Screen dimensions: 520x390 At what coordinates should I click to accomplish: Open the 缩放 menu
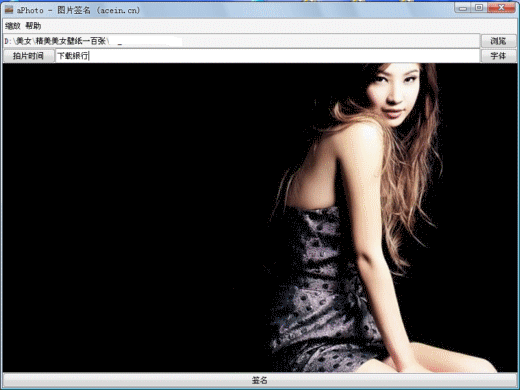click(x=13, y=26)
